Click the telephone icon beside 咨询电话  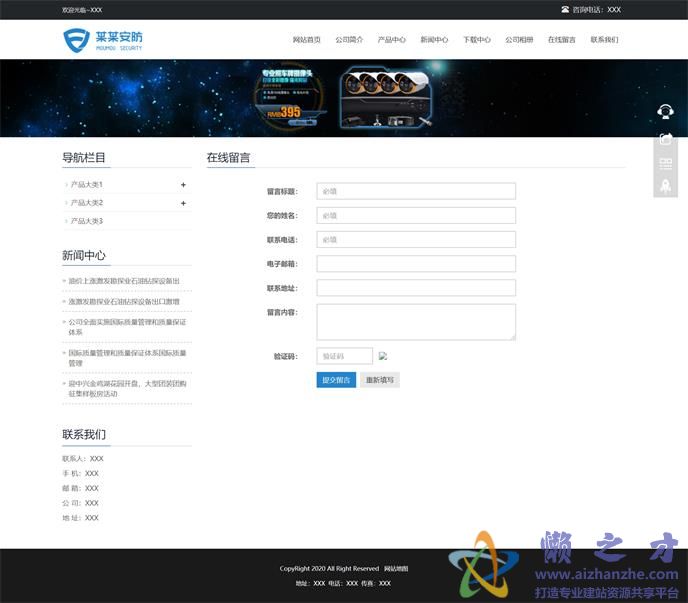(x=565, y=9)
